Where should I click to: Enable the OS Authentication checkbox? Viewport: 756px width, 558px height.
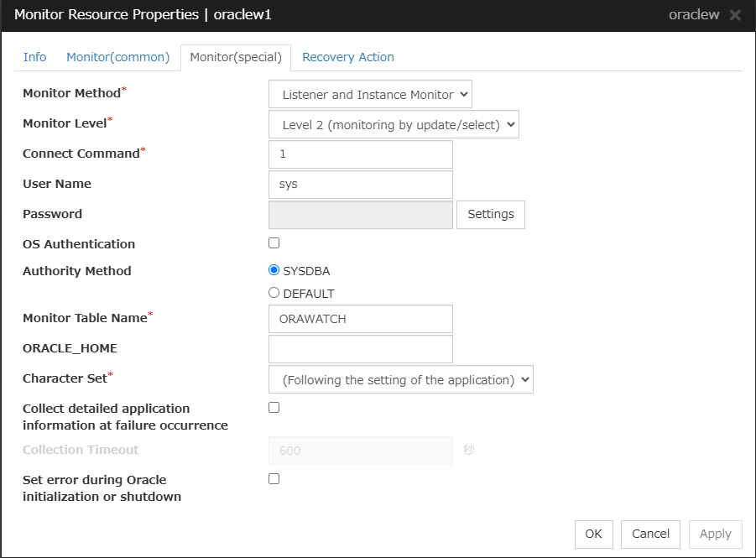click(x=274, y=243)
